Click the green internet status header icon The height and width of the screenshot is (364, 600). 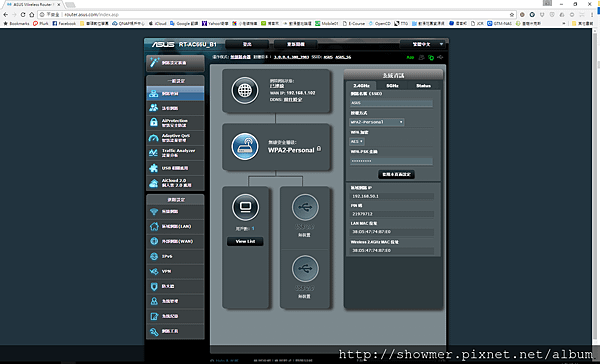[x=431, y=57]
